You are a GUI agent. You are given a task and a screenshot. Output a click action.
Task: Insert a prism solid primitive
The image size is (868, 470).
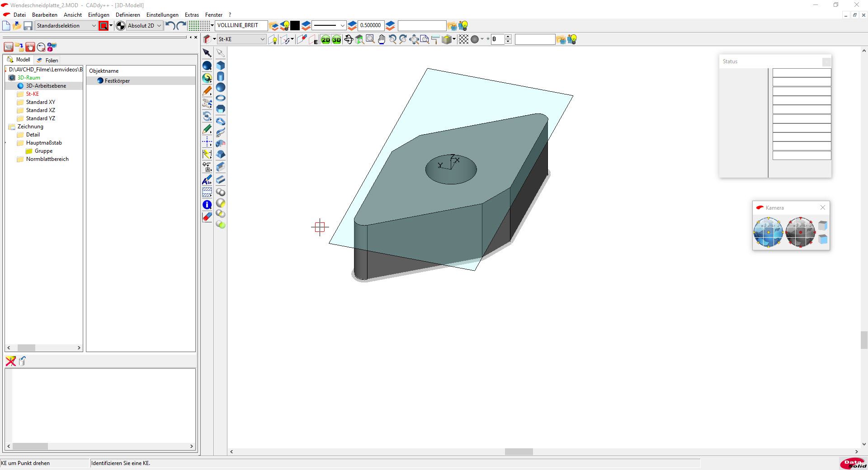(221, 109)
